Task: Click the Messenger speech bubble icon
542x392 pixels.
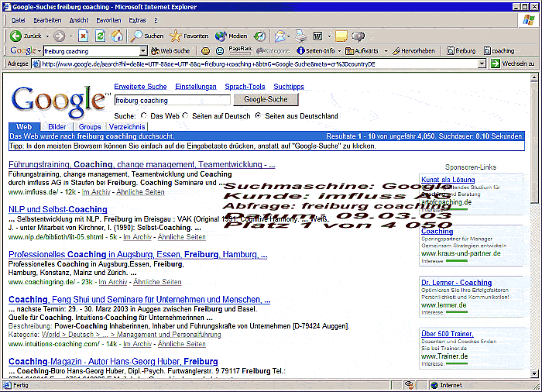Action: [x=358, y=36]
